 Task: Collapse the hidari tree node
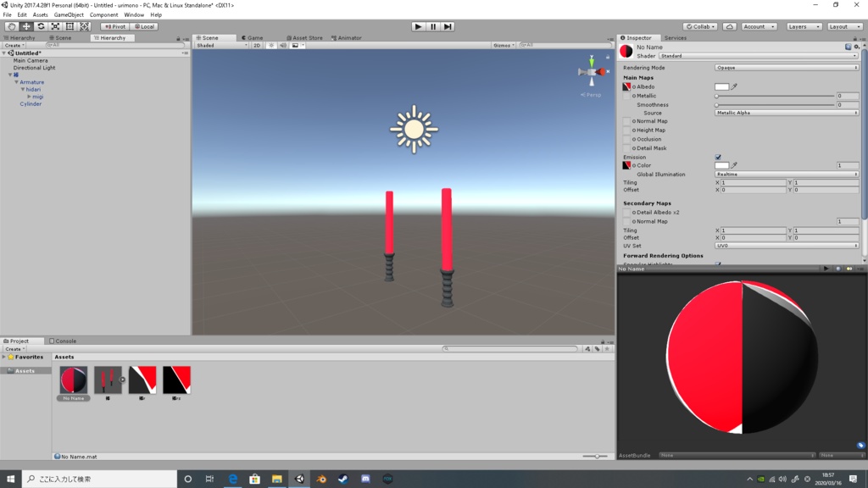click(x=23, y=89)
